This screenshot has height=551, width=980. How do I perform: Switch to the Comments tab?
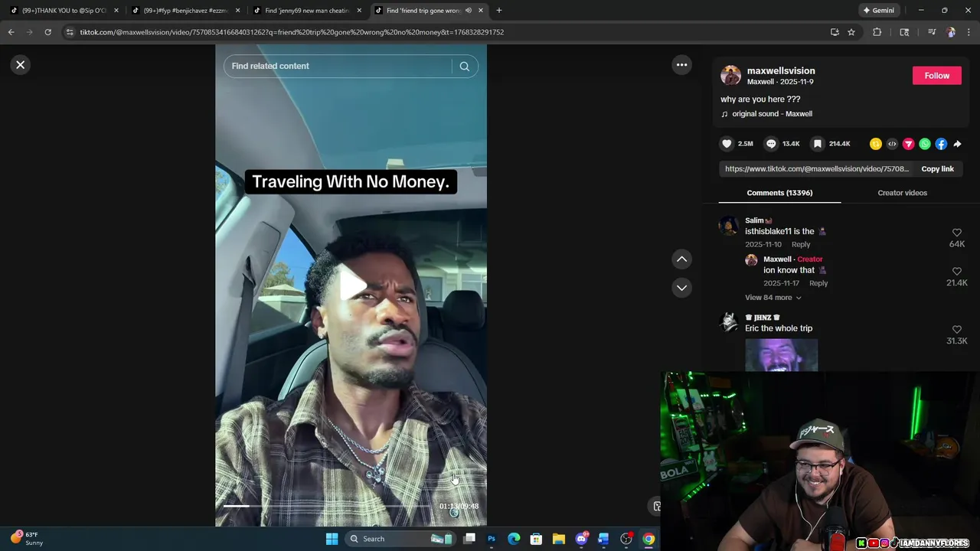point(779,193)
